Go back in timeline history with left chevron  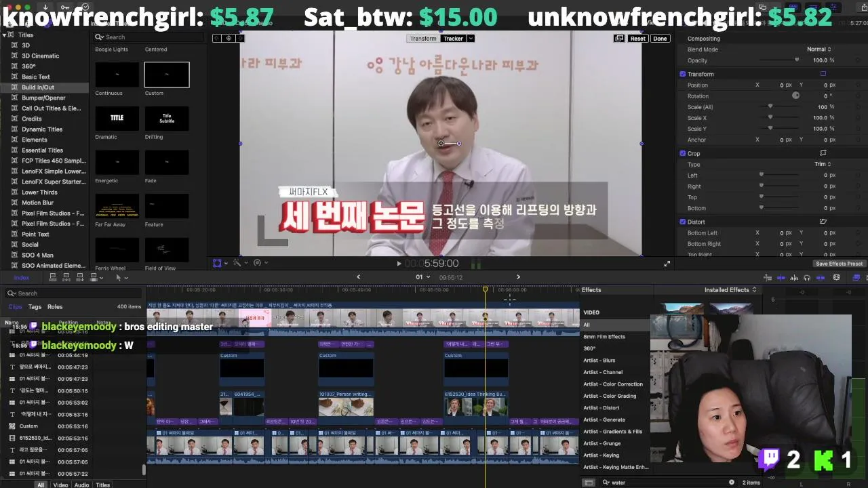point(358,277)
